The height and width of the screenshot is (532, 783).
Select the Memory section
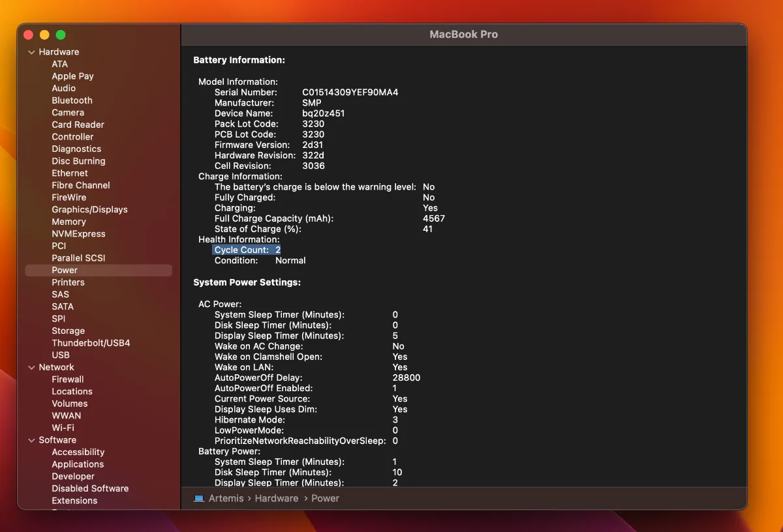[x=69, y=222]
